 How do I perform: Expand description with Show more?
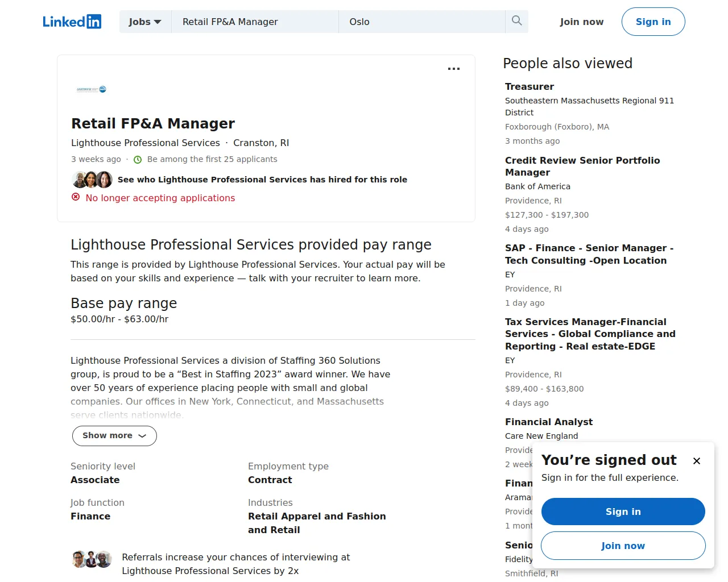(x=114, y=436)
